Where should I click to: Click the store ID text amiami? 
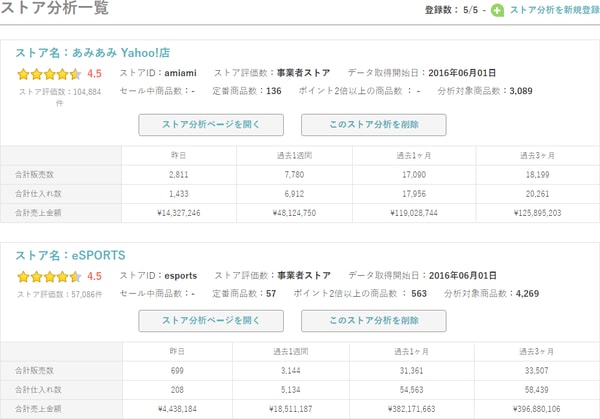coord(180,73)
